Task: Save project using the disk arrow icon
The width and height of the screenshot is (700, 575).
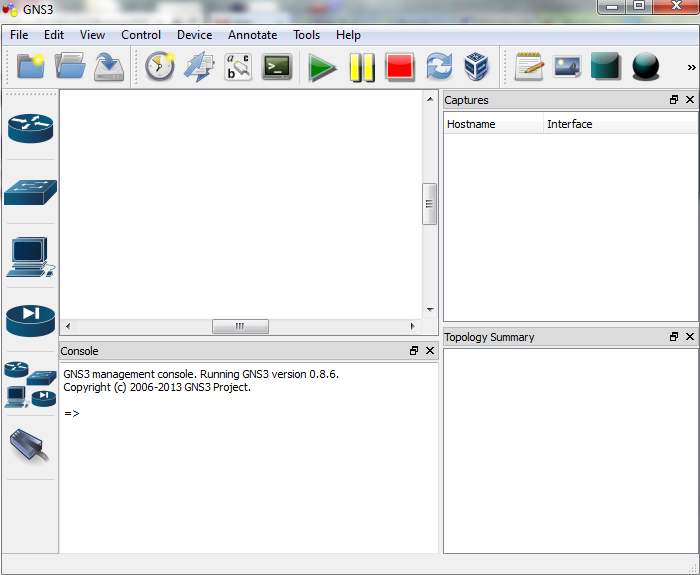Action: pos(109,67)
